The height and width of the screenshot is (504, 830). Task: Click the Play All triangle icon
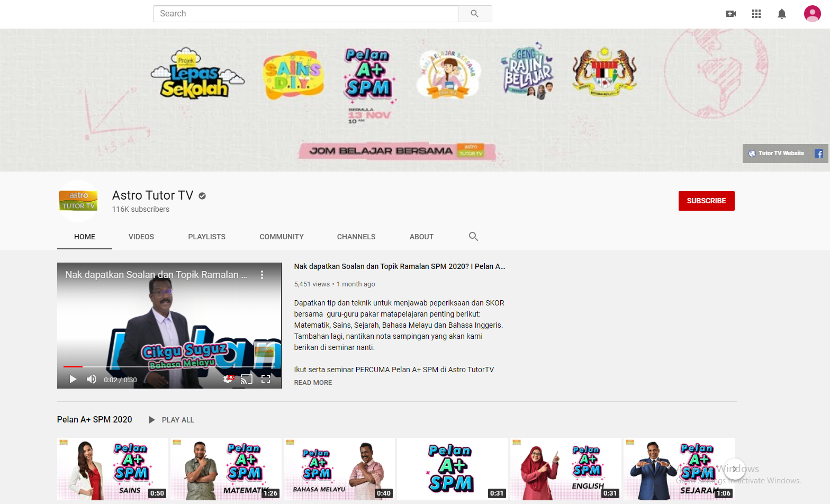[x=152, y=420]
